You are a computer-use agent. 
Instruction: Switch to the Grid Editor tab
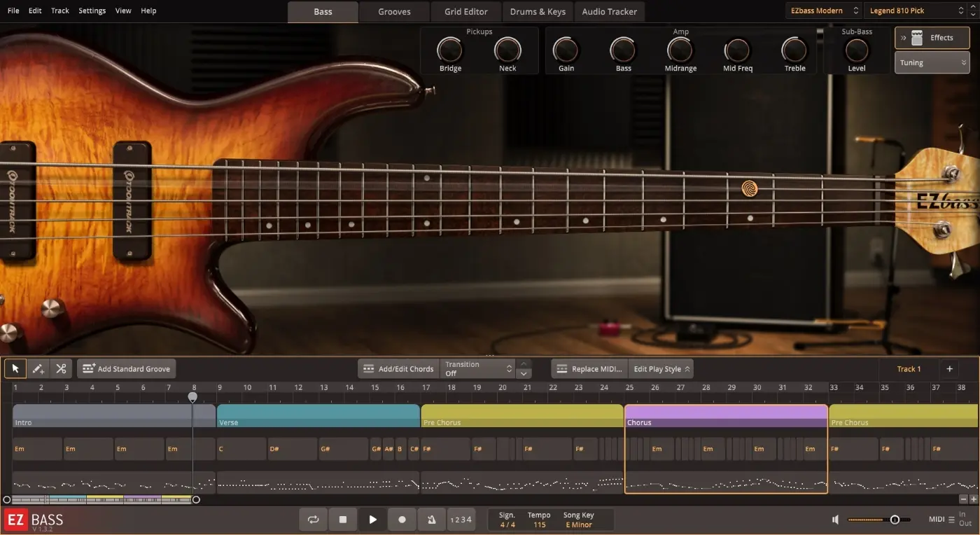[x=465, y=12]
